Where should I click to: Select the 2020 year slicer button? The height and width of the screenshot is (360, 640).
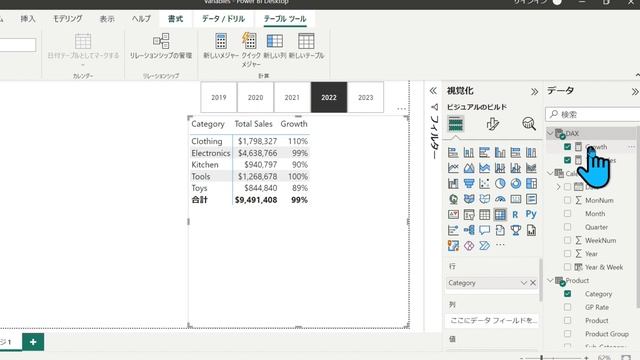256,97
